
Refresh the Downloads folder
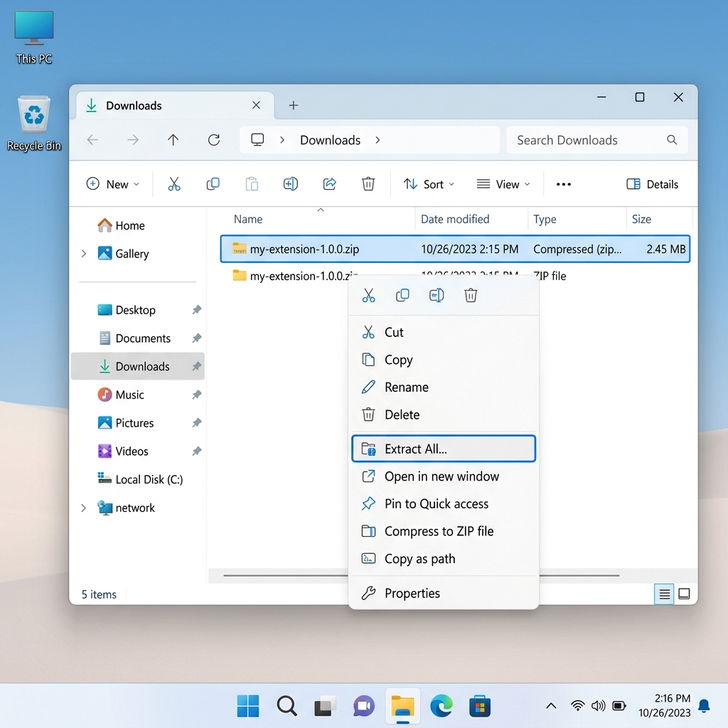coord(213,140)
